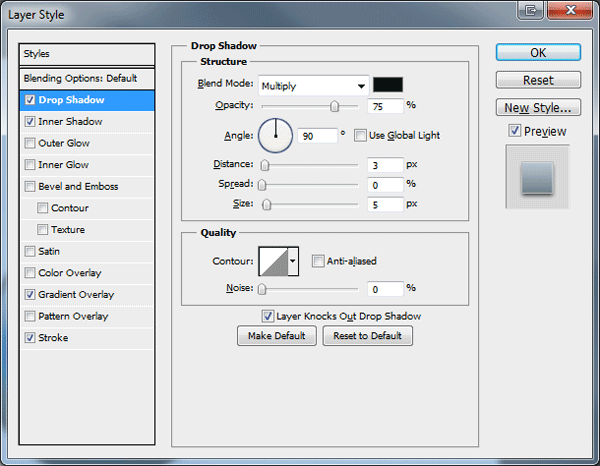Tick the Texture sub-option checkbox
Image resolution: width=600 pixels, height=466 pixels.
pyautogui.click(x=42, y=230)
